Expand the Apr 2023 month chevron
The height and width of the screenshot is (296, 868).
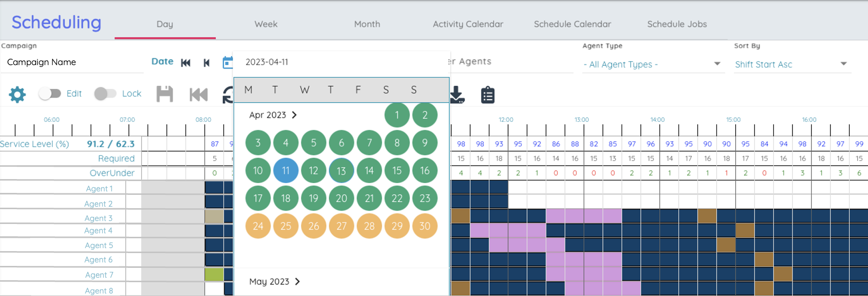pos(294,115)
